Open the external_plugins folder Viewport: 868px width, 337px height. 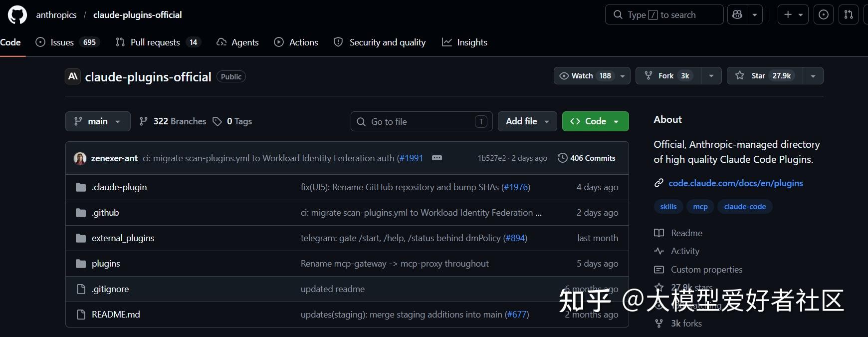click(x=123, y=238)
